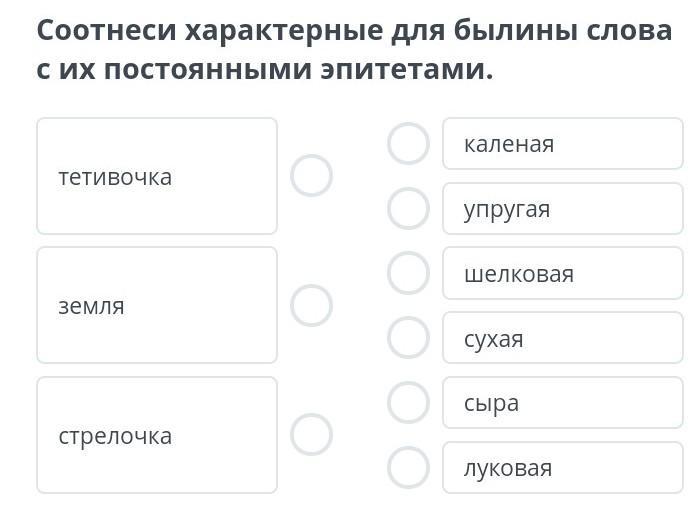The height and width of the screenshot is (529, 689).
Task: Select the circle beside каленая
Action: pyautogui.click(x=408, y=144)
